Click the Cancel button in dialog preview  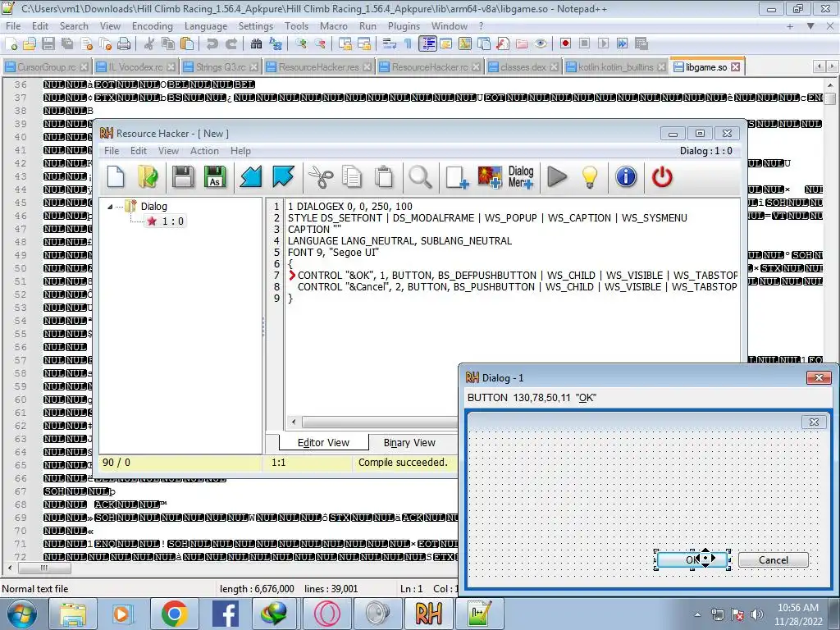click(773, 560)
